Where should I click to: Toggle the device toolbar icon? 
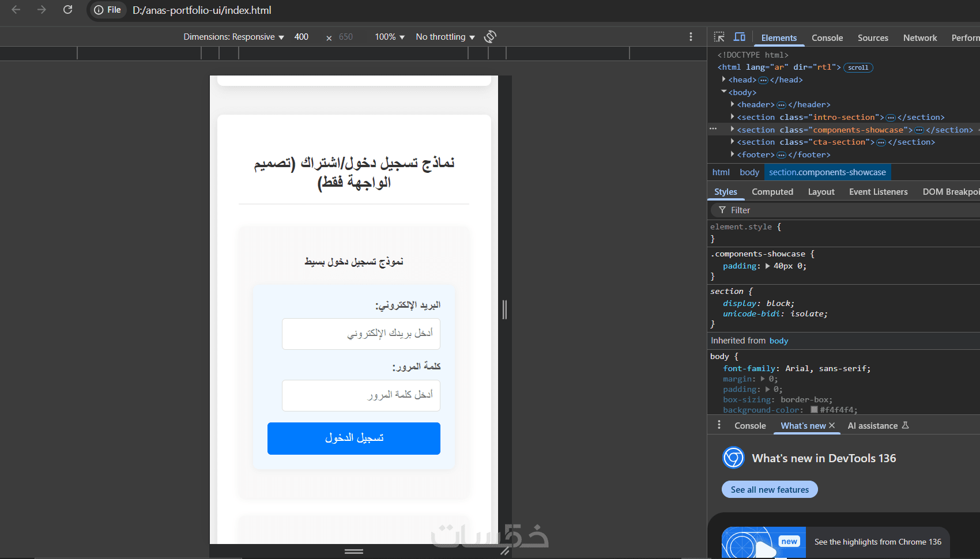(740, 37)
